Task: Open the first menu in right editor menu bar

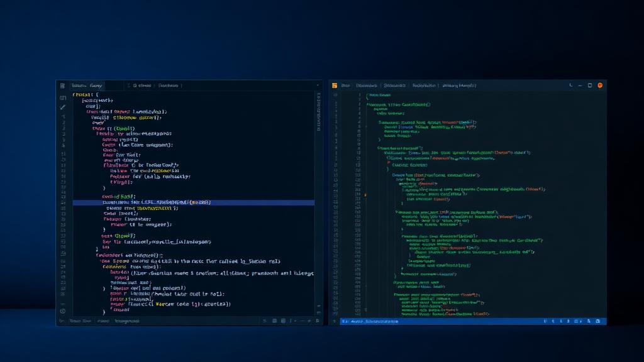Action: click(x=345, y=85)
